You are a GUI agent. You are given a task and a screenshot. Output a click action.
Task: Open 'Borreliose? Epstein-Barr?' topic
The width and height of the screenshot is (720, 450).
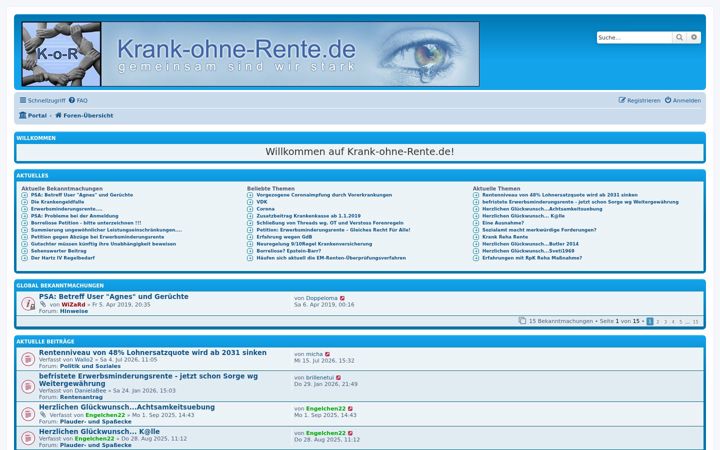[x=289, y=251]
